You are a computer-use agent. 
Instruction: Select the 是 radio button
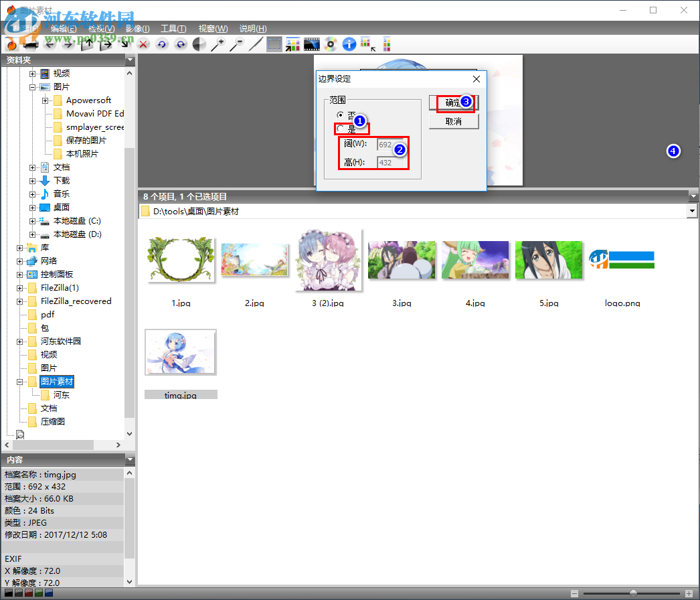(x=340, y=129)
